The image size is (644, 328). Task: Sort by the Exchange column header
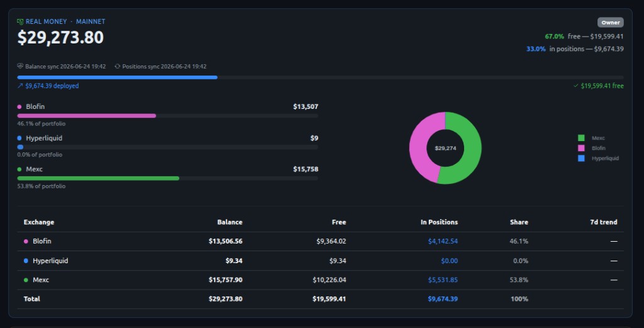39,222
